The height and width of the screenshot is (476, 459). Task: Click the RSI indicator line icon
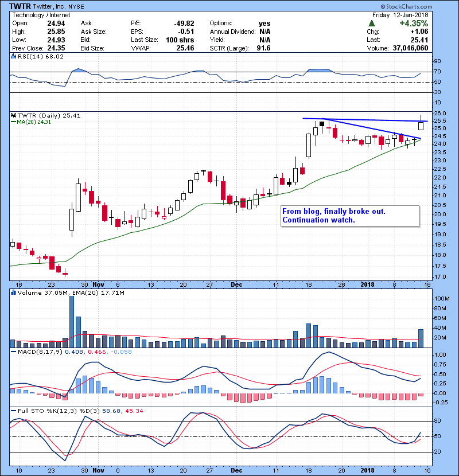point(13,56)
